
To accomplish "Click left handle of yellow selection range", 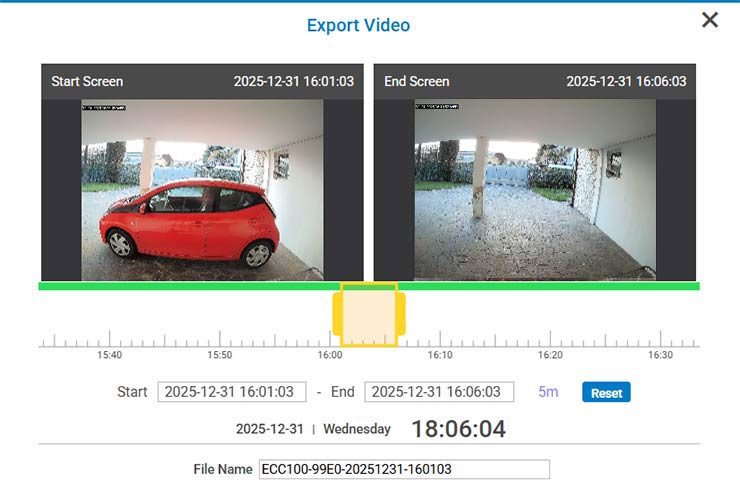I will tap(337, 315).
